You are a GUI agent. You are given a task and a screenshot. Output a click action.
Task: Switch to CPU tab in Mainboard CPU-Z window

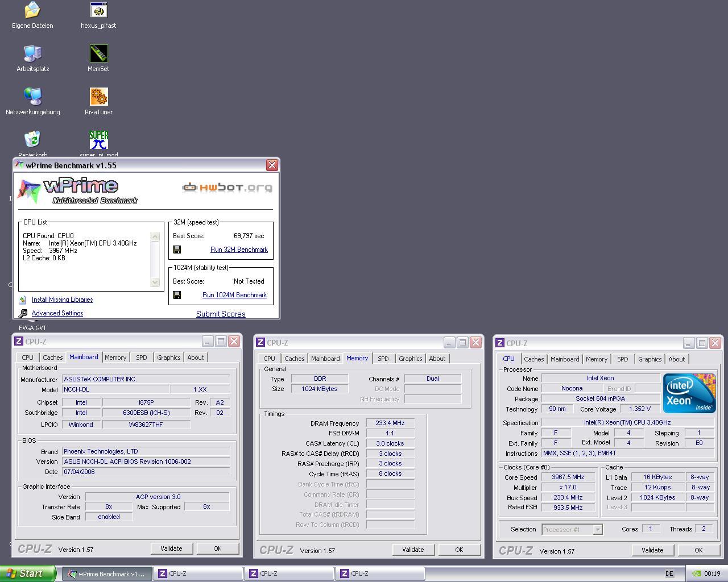pyautogui.click(x=27, y=357)
